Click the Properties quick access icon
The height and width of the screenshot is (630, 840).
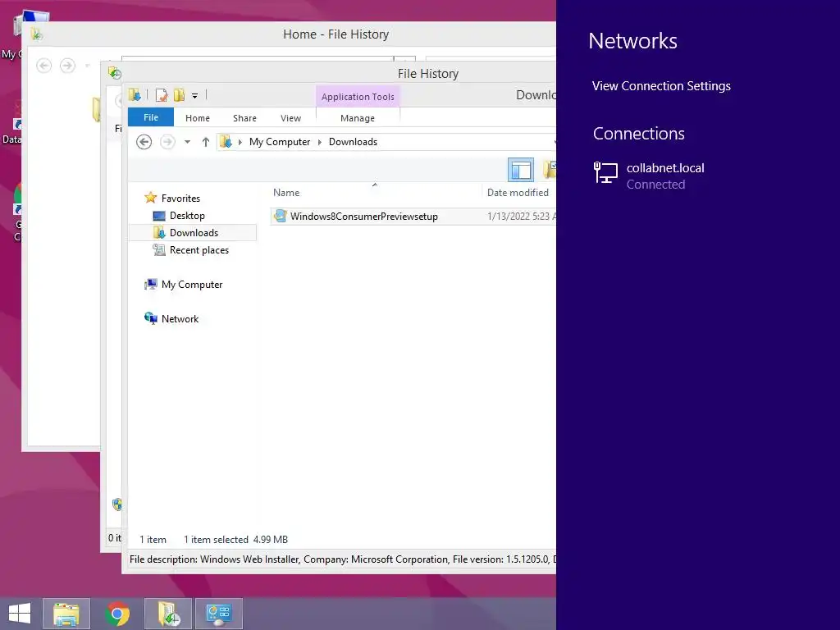point(162,95)
